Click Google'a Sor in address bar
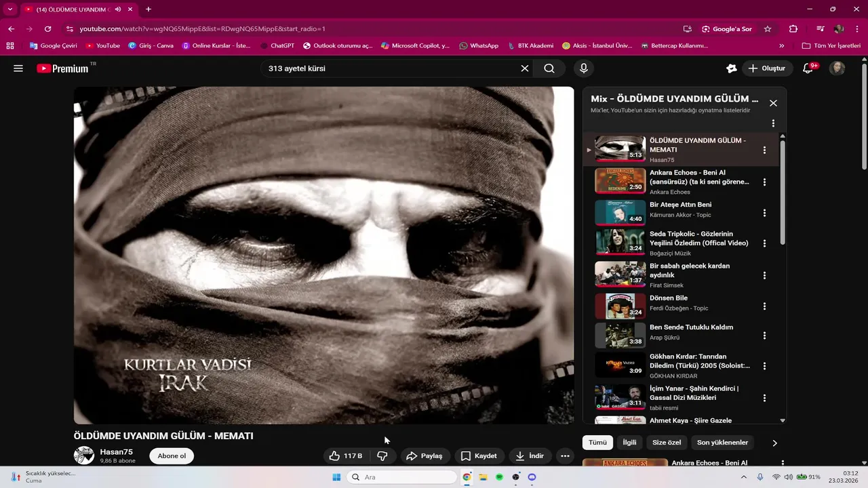Viewport: 868px width, 488px height. (727, 29)
